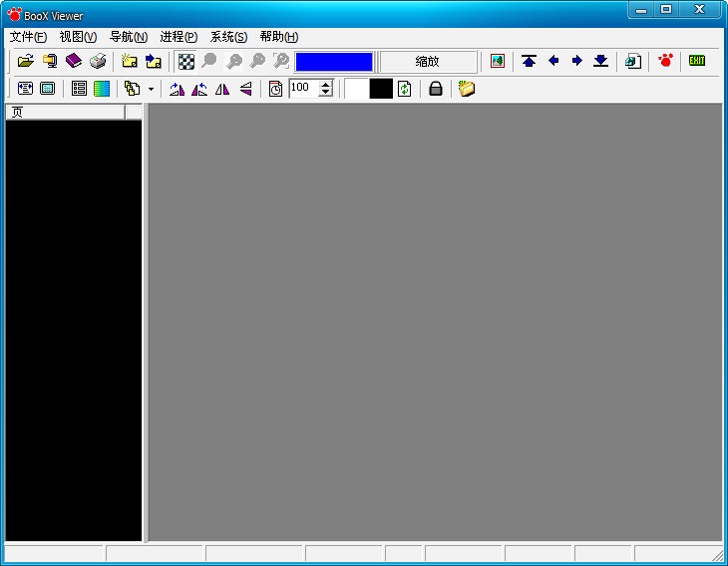728x566 pixels.
Task: Jump to last page arrow
Action: click(x=600, y=61)
